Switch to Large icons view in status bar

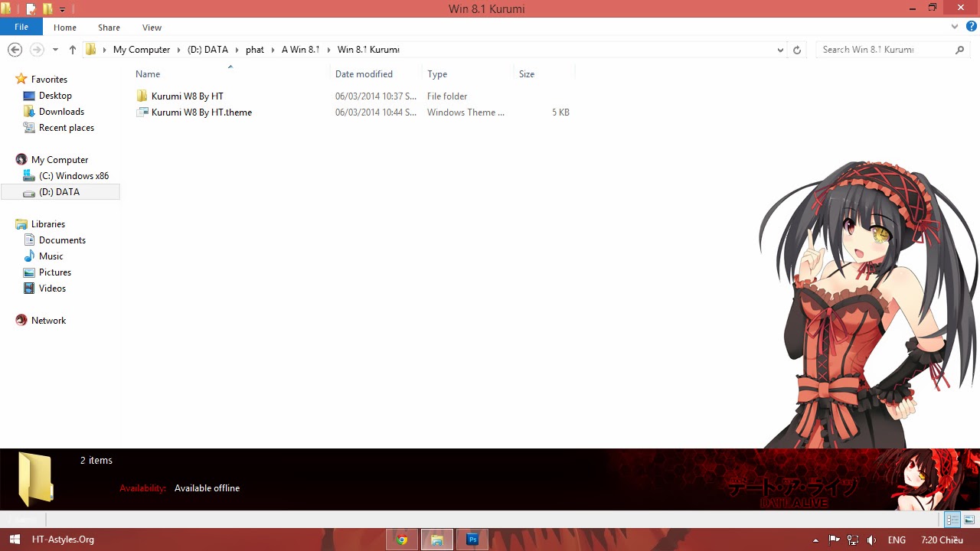969,520
